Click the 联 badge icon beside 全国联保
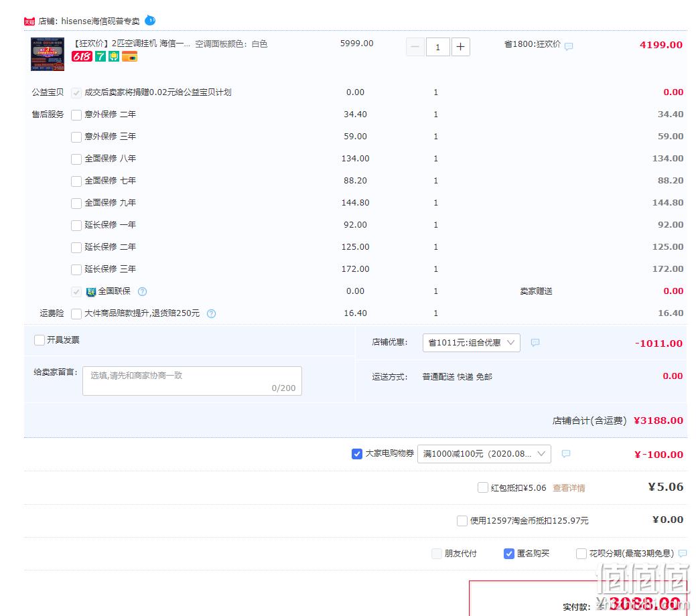This screenshot has width=696, height=616. tap(91, 291)
